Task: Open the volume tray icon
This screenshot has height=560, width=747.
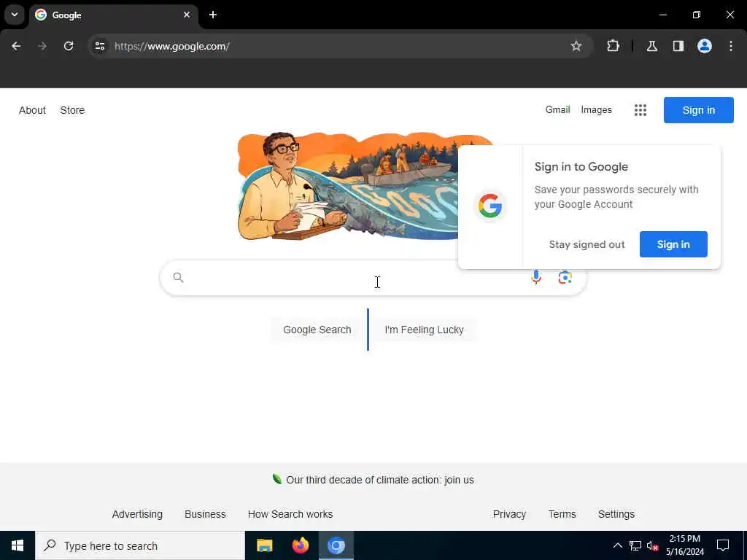Action: [x=652, y=545]
